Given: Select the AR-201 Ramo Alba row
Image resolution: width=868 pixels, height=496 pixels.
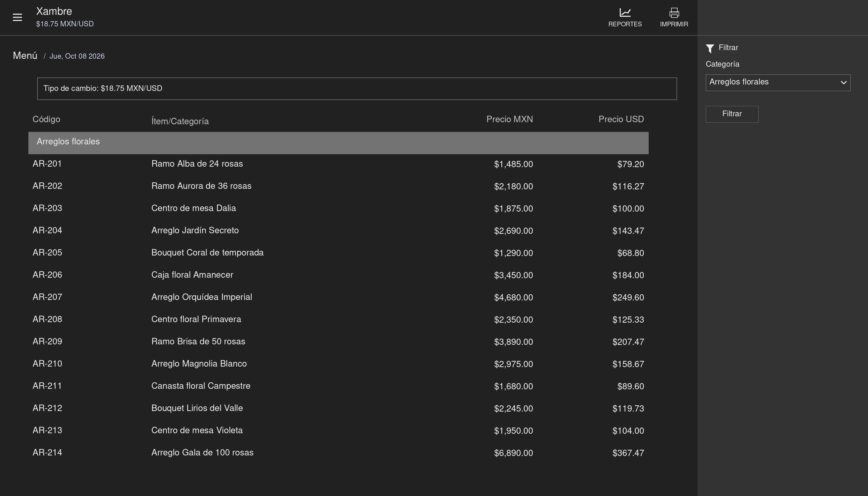Looking at the screenshot, I should coord(338,164).
